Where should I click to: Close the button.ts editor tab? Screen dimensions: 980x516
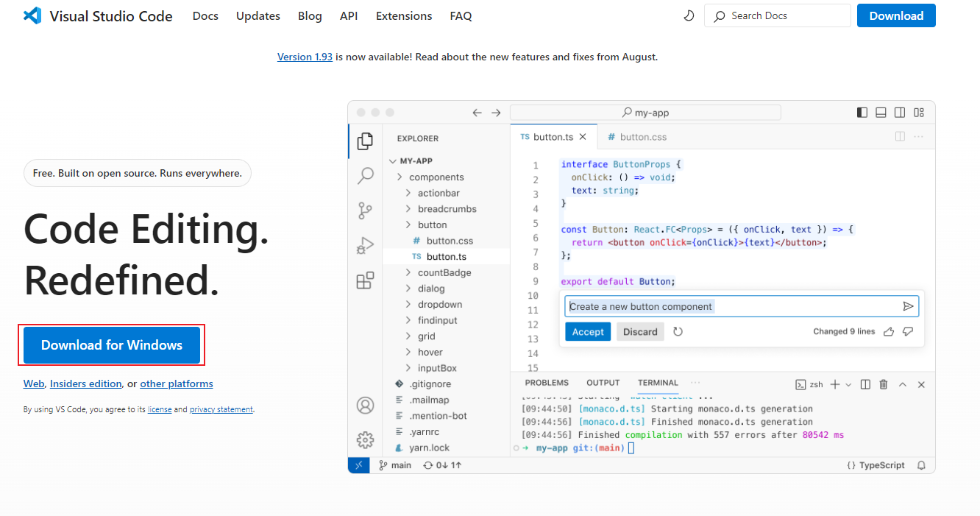pos(583,137)
